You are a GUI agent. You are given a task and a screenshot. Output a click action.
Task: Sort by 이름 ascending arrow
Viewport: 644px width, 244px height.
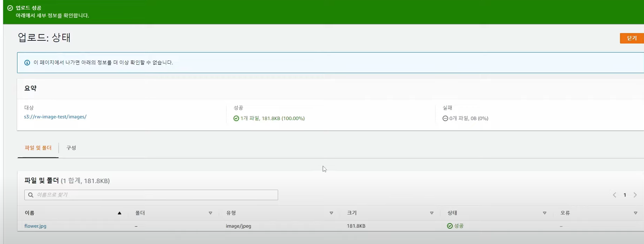coord(120,213)
